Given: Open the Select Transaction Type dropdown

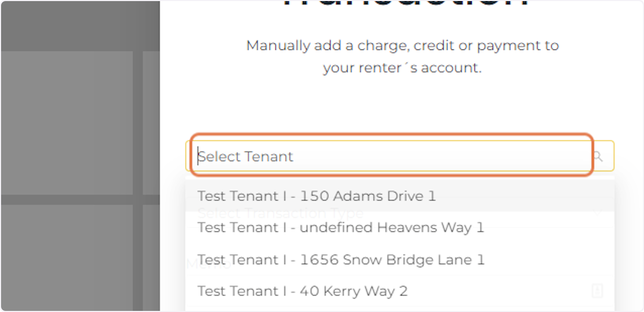Looking at the screenshot, I should [x=376, y=213].
